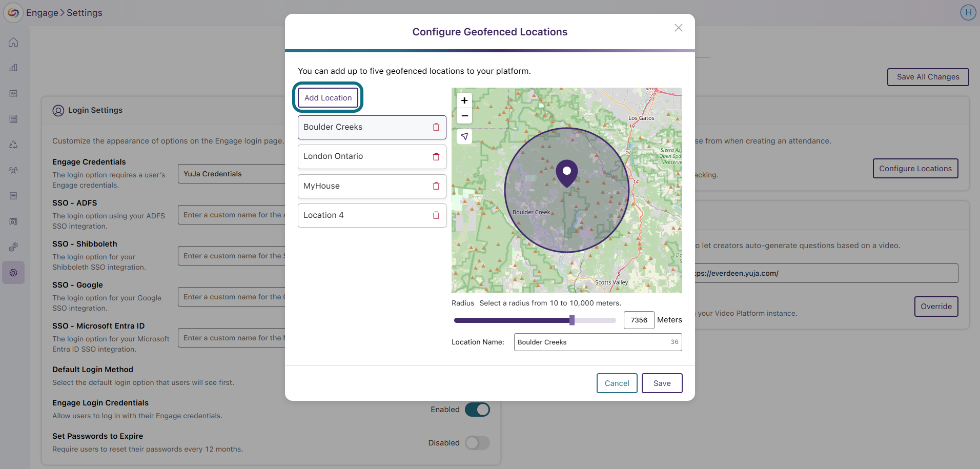Click the Engage breadcrumb link
This screenshot has width=980, height=469.
(43, 12)
